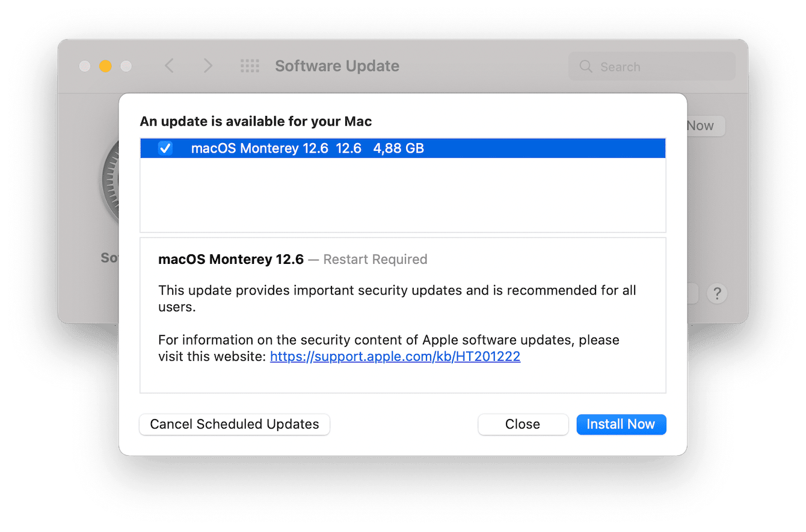
Task: Select the 4,88 GB update row
Action: pos(398,148)
